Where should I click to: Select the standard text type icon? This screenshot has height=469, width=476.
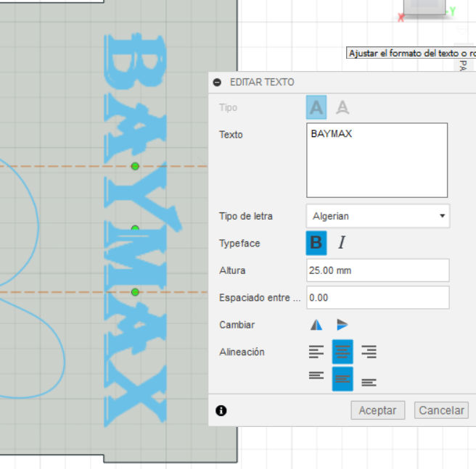coord(316,107)
